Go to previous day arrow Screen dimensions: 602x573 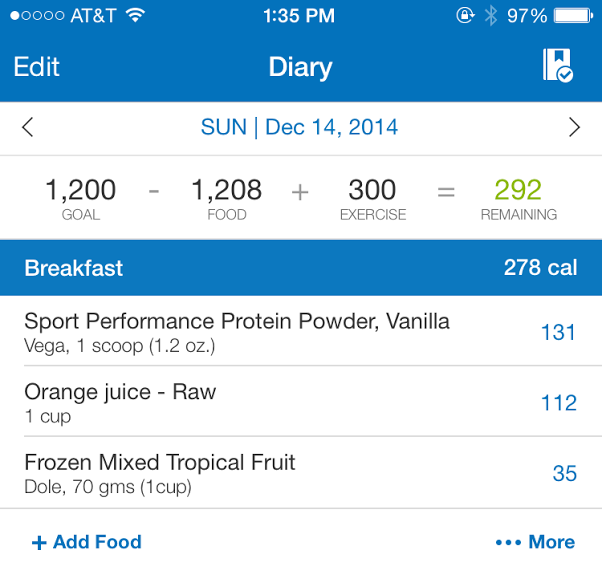tap(28, 127)
